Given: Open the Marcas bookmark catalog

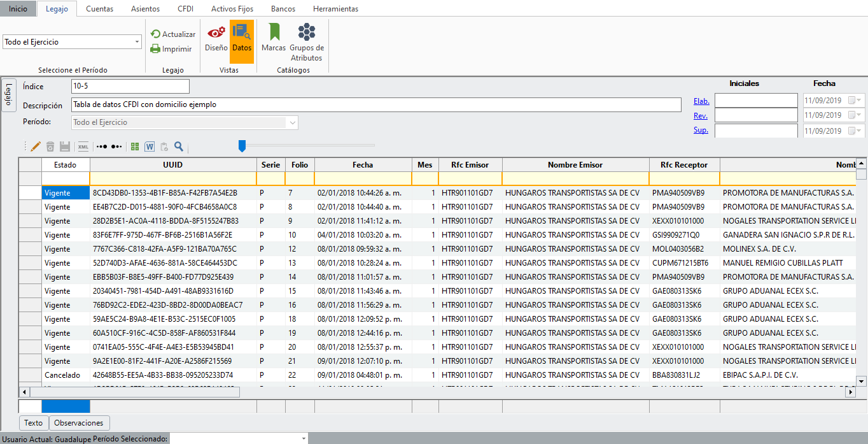Looking at the screenshot, I should pyautogui.click(x=274, y=38).
